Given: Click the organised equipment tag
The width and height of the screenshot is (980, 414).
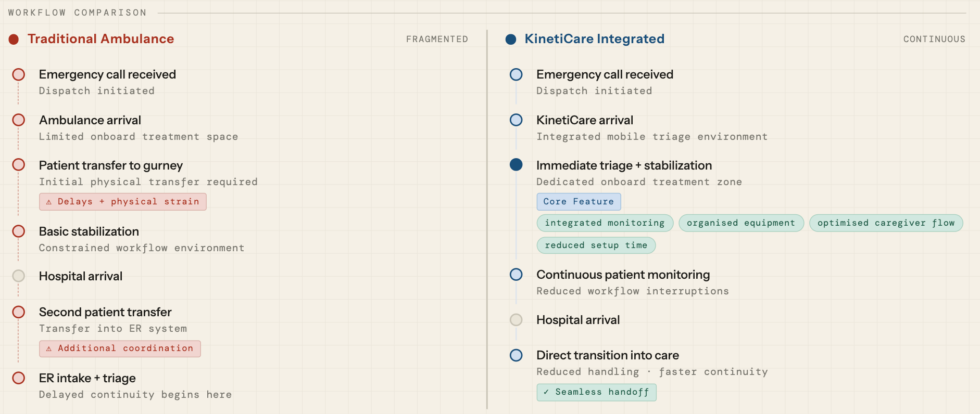Looking at the screenshot, I should (741, 223).
